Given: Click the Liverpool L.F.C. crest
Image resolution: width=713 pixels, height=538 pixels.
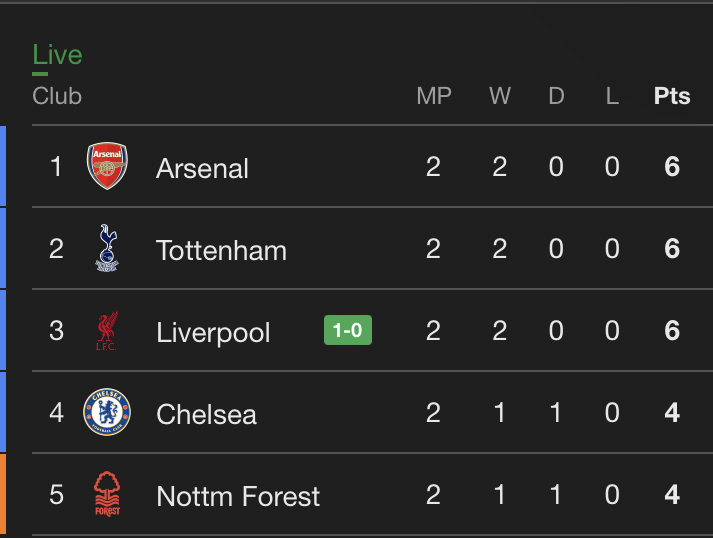Looking at the screenshot, I should (107, 330).
